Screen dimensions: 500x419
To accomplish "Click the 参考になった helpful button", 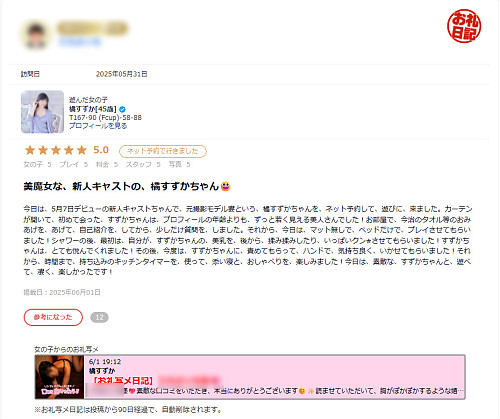I will [53, 317].
